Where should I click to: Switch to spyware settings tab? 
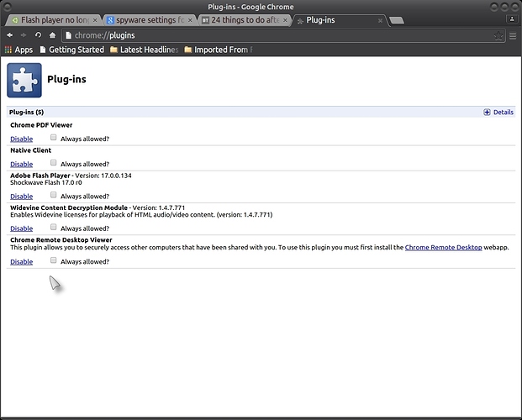149,20
